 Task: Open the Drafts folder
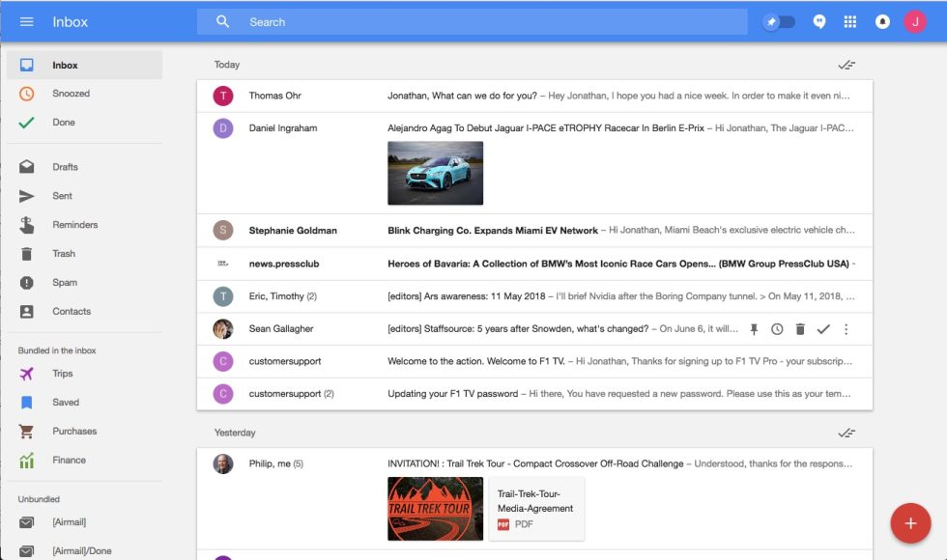coord(64,166)
